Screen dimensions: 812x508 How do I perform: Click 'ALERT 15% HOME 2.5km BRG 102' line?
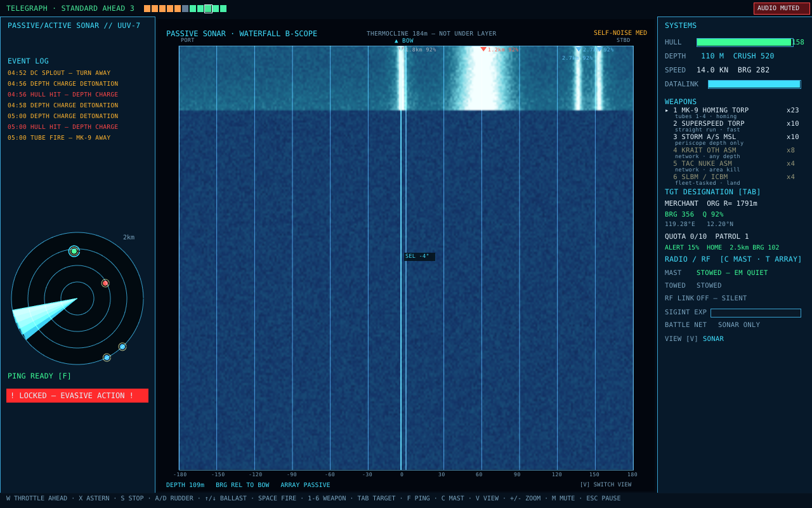tap(722, 248)
